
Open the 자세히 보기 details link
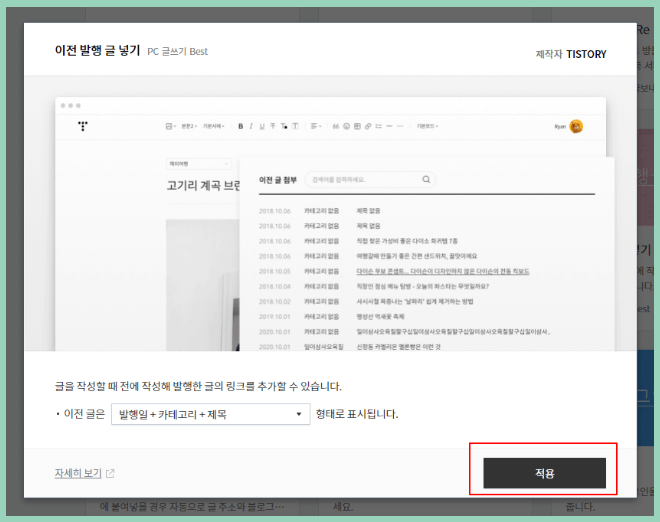tap(78, 473)
